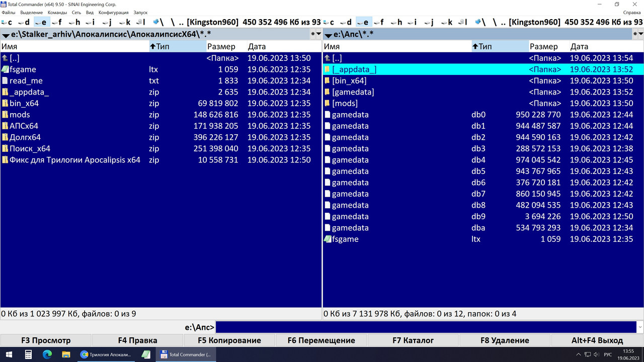Click gamedata db0 file icon
Image resolution: width=644 pixels, height=362 pixels.
pos(327,115)
